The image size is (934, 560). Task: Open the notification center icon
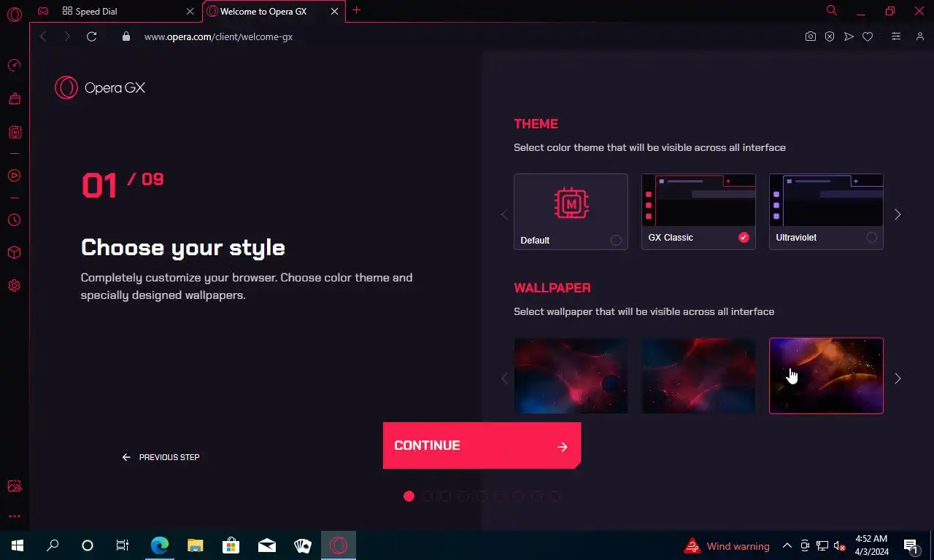click(x=911, y=545)
